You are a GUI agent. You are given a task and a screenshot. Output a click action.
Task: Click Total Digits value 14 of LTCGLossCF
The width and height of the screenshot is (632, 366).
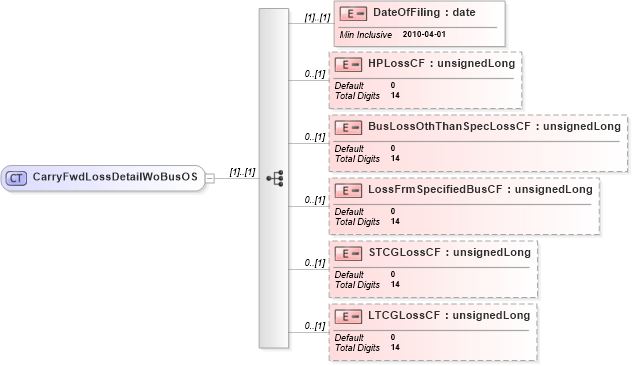tap(395, 347)
